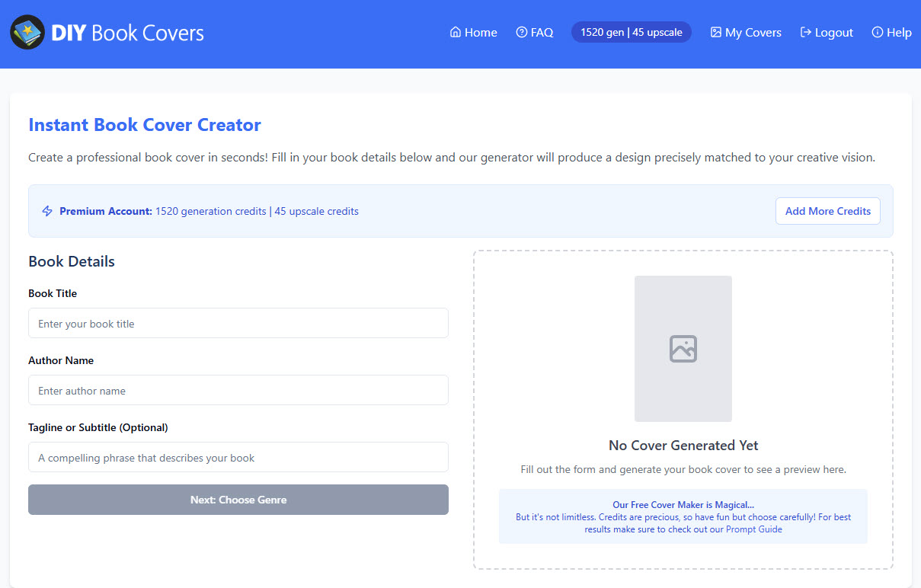Screen dimensions: 921x588
Task: Click the Tagline or Subtitle input field
Action: [238, 457]
